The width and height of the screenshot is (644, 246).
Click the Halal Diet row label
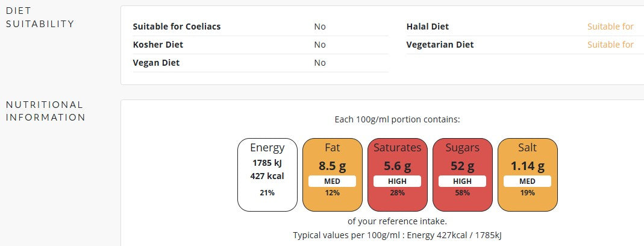coord(428,27)
